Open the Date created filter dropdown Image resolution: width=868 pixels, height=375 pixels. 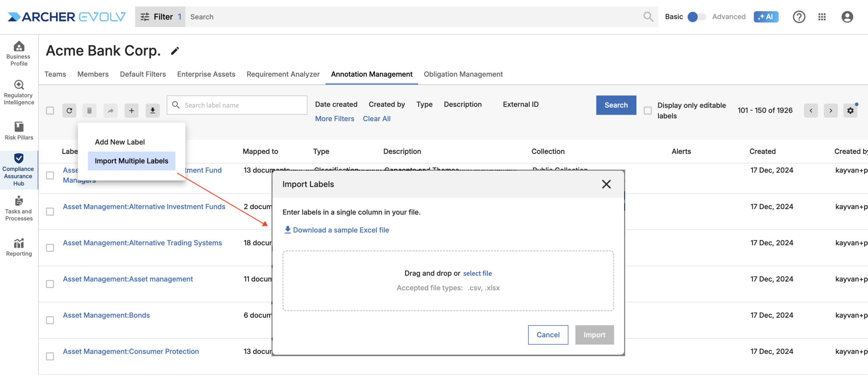[x=336, y=105]
